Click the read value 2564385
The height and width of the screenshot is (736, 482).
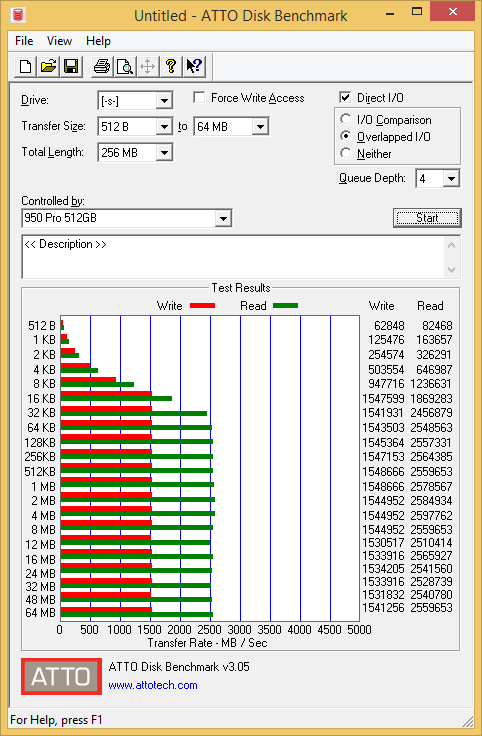pos(431,457)
